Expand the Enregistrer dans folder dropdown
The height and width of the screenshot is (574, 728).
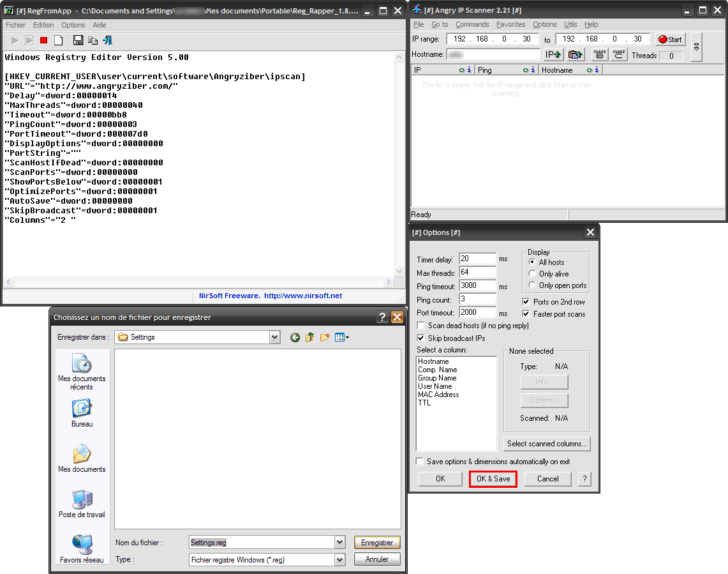point(275,337)
